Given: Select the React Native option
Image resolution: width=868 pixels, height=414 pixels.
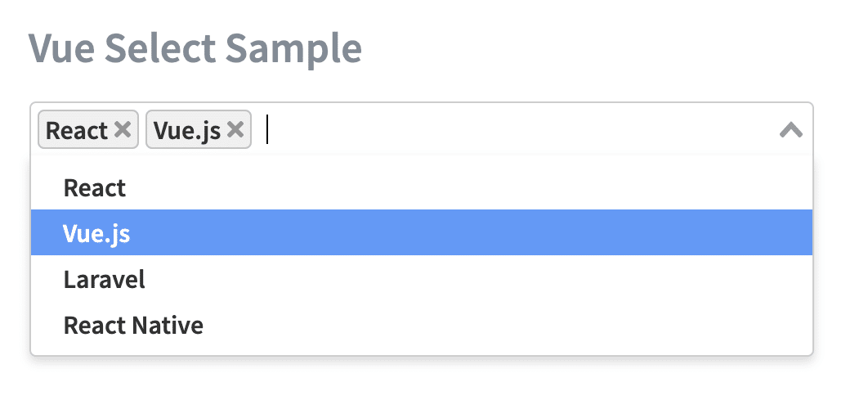Looking at the screenshot, I should (133, 326).
